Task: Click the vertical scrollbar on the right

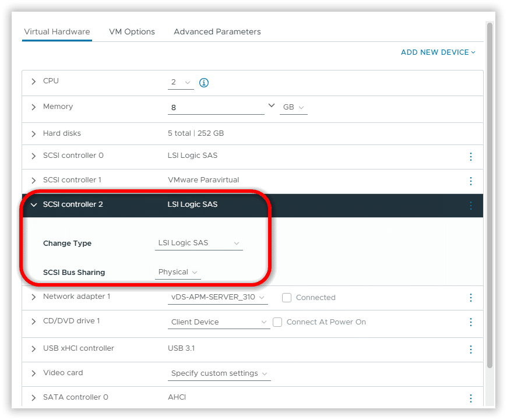Action: click(490, 192)
